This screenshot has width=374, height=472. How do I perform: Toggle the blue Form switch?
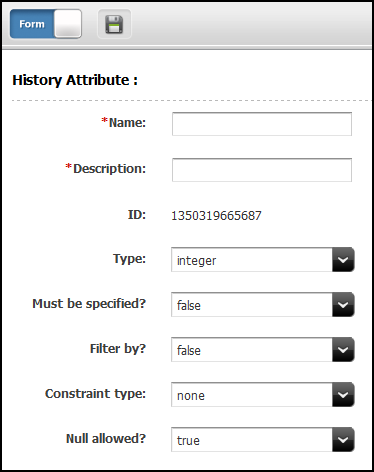46,24
